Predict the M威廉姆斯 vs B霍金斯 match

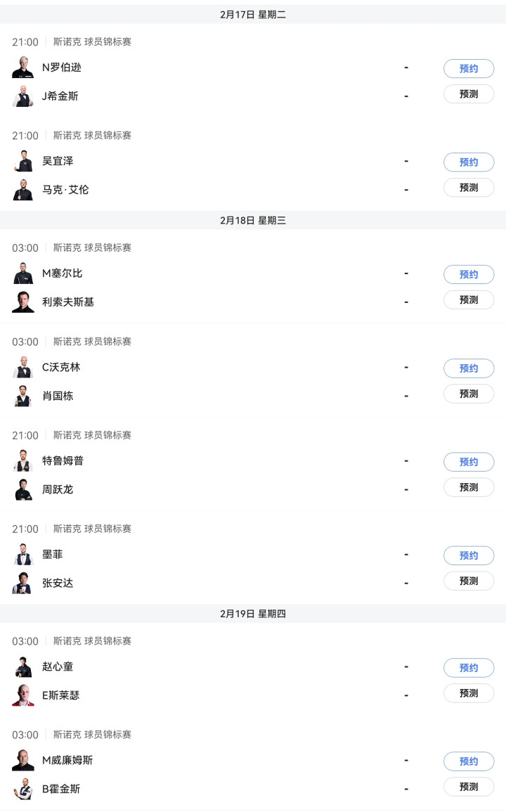click(469, 787)
